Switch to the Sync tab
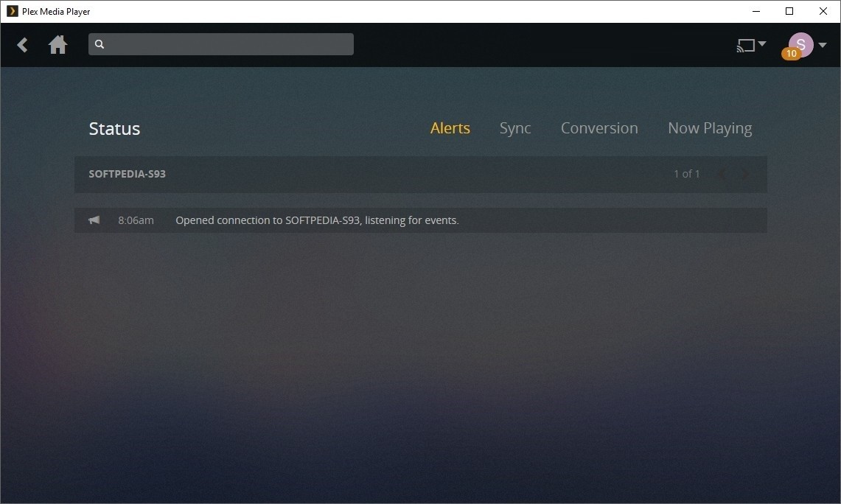 click(x=515, y=127)
